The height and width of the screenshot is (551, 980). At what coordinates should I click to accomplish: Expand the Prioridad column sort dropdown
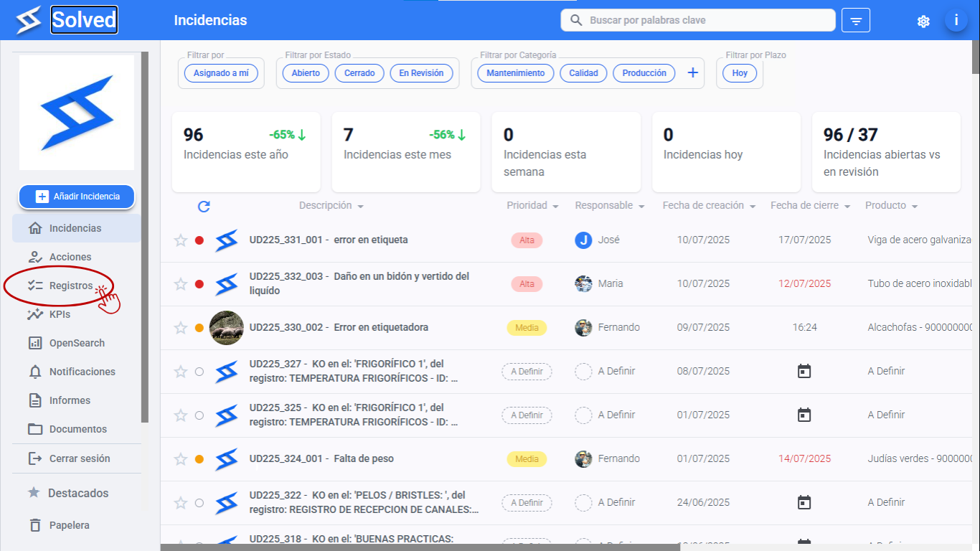point(555,206)
